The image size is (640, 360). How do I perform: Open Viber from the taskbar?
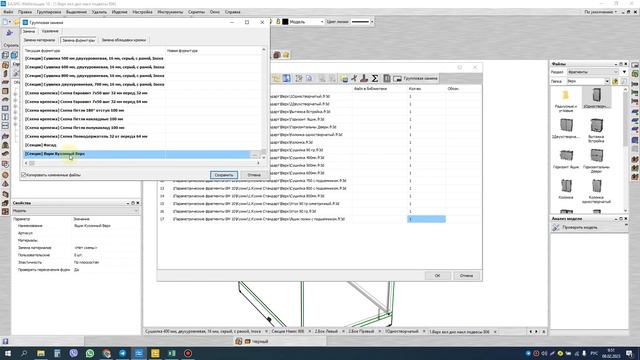(73, 353)
